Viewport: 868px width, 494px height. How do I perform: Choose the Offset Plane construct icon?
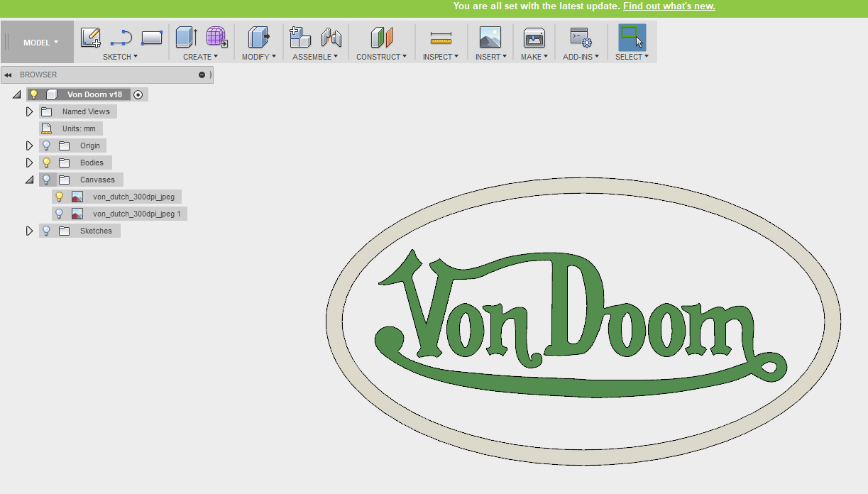coord(382,37)
